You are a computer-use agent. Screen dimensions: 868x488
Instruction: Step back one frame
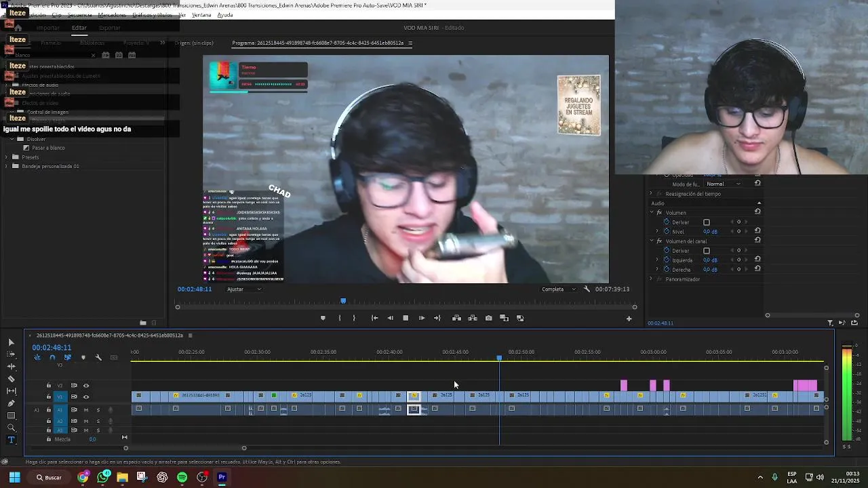pyautogui.click(x=390, y=318)
